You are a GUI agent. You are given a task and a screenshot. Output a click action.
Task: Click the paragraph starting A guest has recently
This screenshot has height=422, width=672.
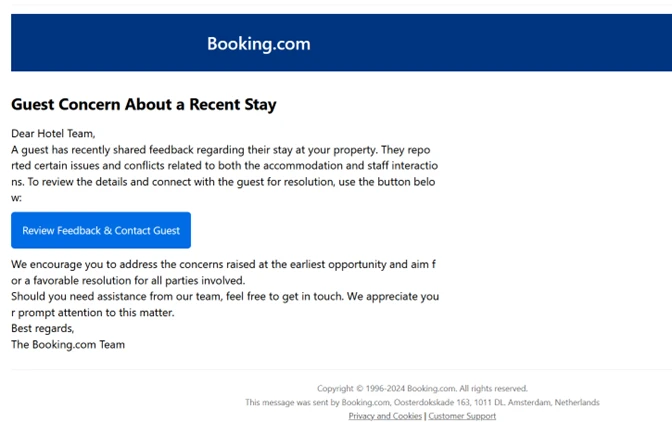(x=225, y=174)
